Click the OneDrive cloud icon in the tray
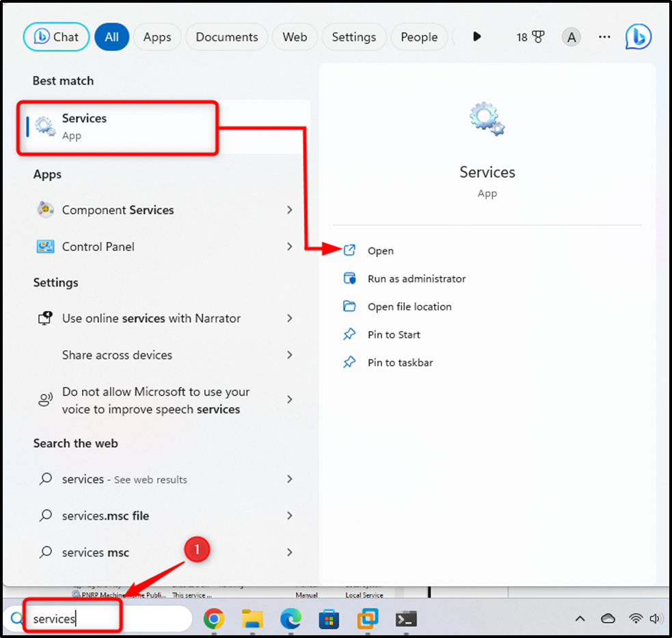The width and height of the screenshot is (672, 638). [608, 618]
